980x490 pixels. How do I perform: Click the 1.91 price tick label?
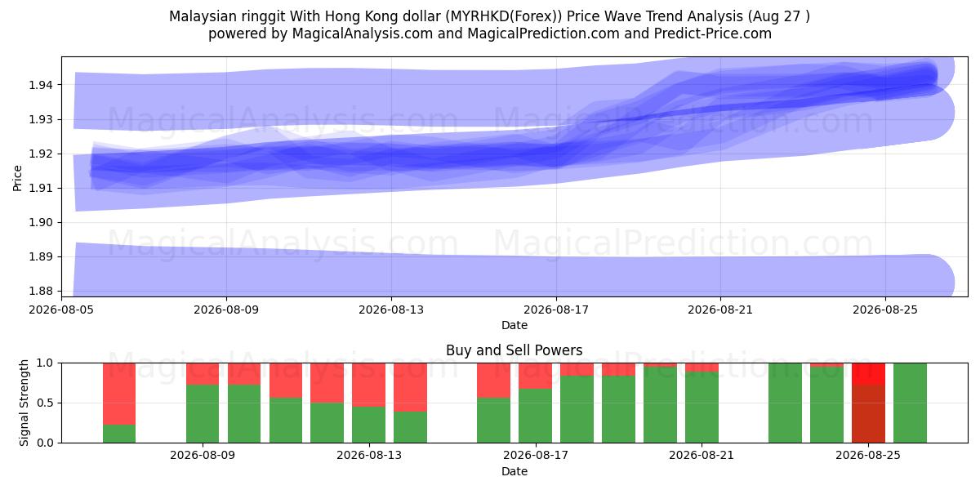tap(42, 188)
